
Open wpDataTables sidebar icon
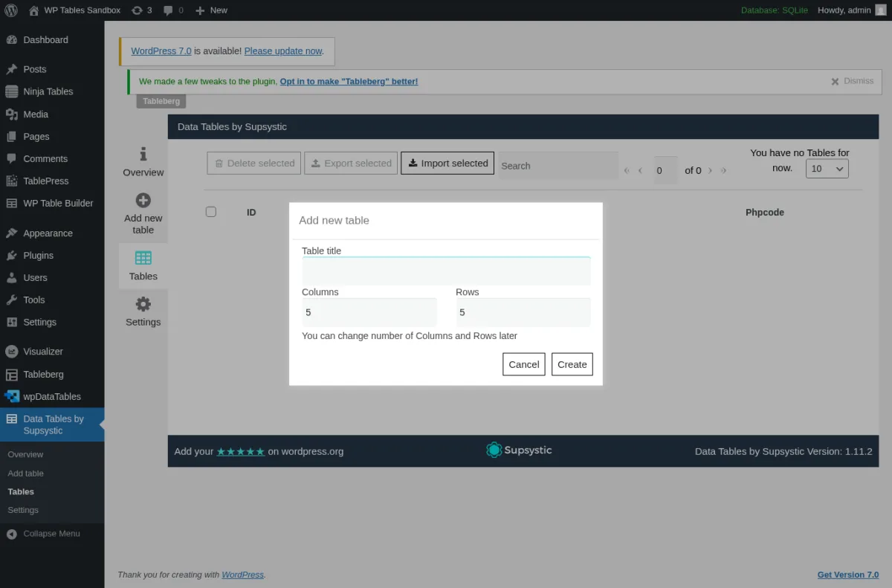click(11, 397)
